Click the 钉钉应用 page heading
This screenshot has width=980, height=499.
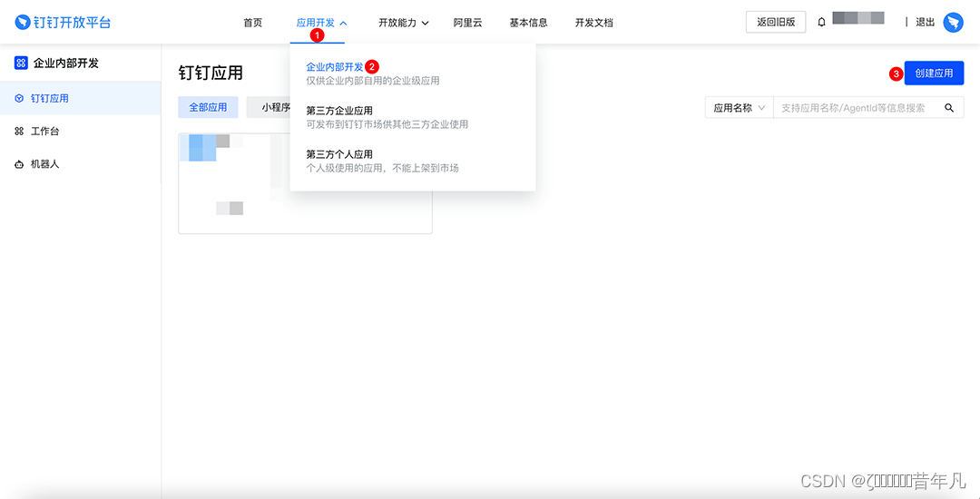coord(211,73)
